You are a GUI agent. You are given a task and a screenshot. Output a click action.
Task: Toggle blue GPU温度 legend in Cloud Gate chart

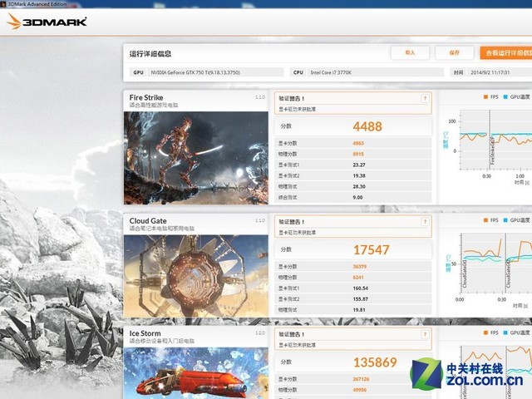516,220
